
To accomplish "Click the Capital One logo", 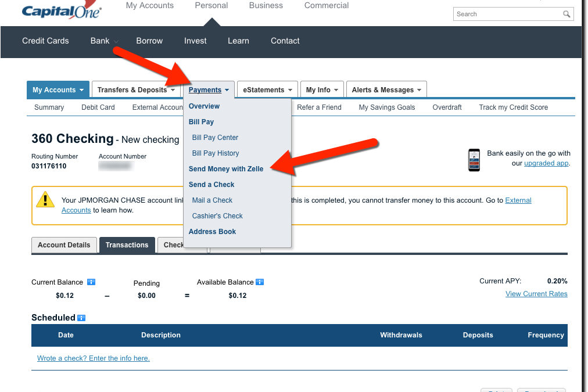I will click(62, 10).
